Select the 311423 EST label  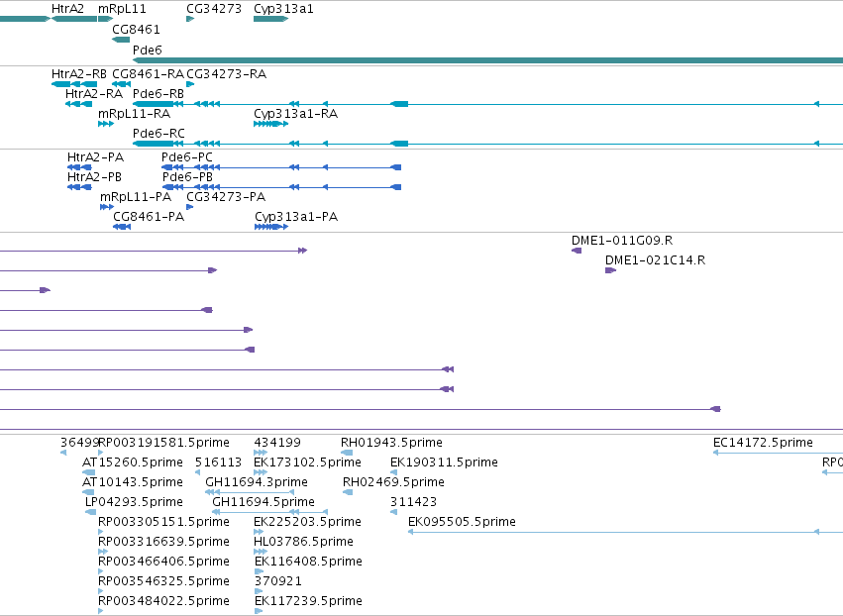pyautogui.click(x=413, y=502)
